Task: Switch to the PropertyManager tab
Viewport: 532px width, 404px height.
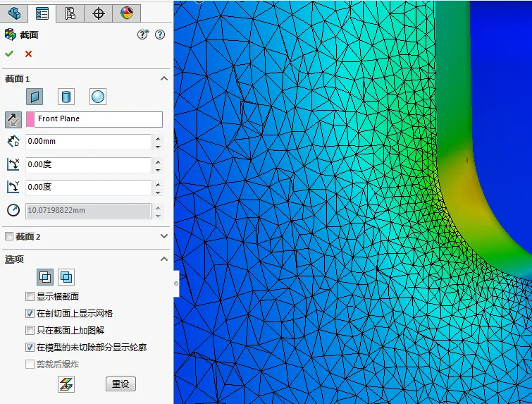Action: [42, 13]
